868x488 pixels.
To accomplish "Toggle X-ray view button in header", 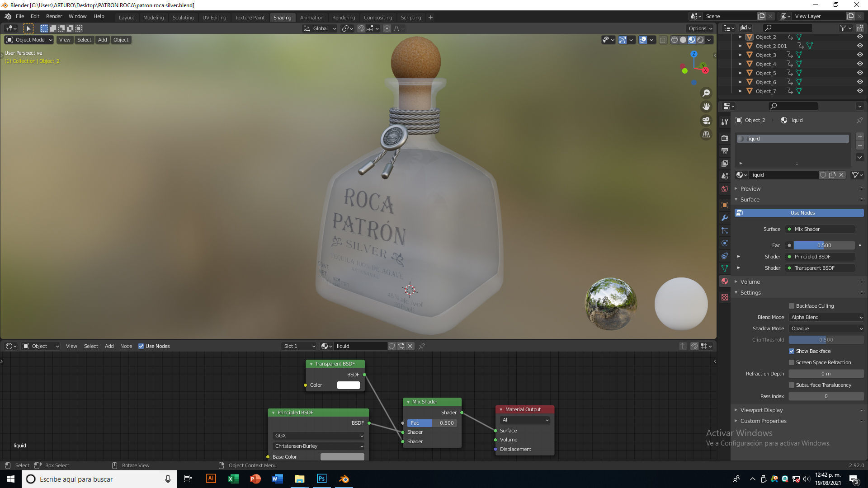I will point(663,40).
